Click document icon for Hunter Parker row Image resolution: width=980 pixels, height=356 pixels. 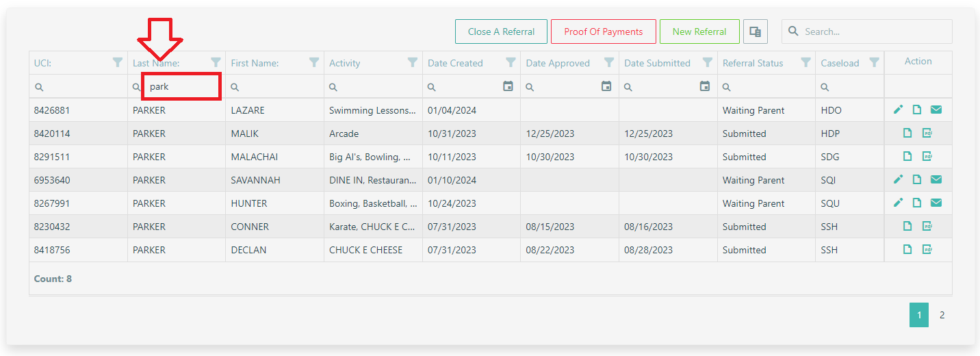click(x=917, y=203)
